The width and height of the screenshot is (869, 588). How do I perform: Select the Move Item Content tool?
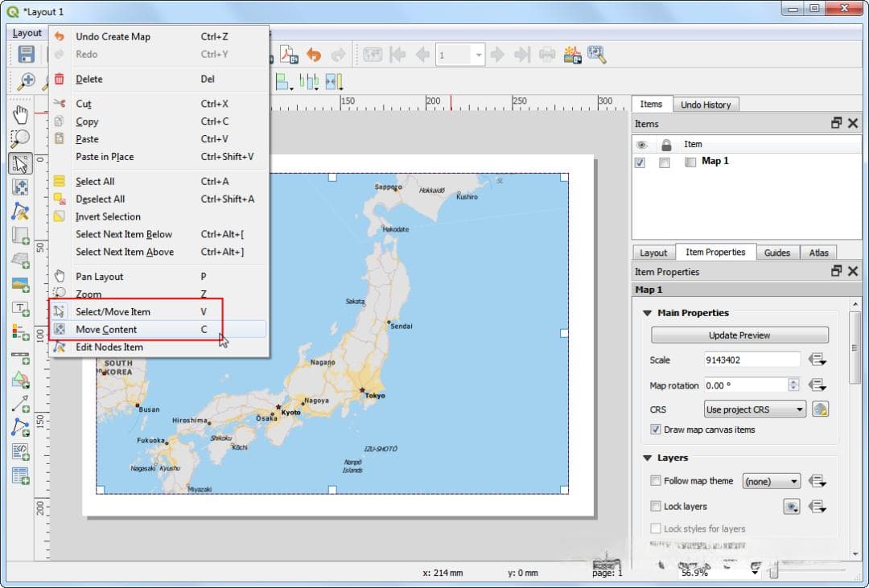click(x=20, y=187)
